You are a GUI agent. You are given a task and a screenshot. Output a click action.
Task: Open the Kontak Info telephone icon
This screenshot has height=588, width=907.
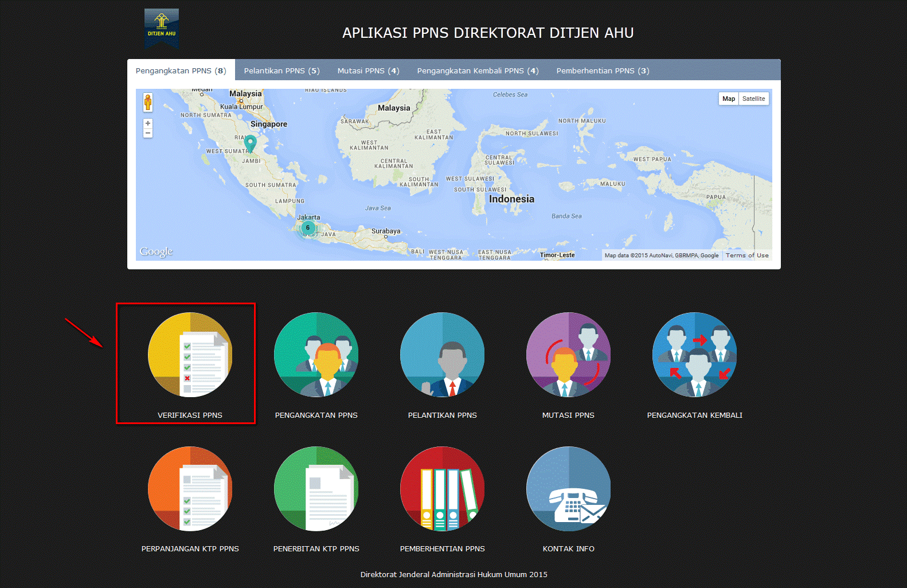(568, 489)
